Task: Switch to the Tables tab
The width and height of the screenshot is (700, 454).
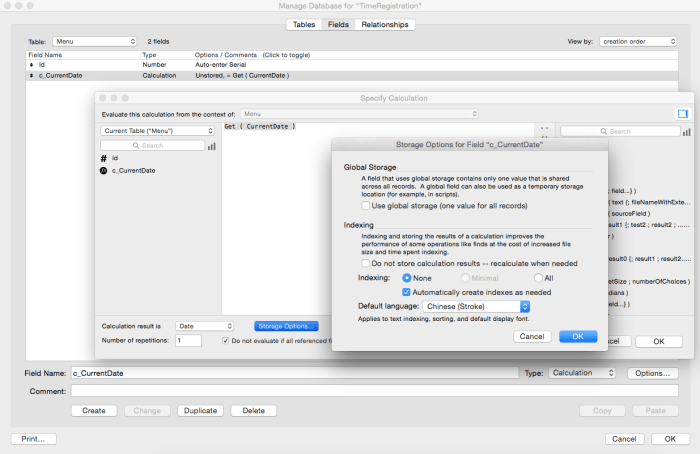Action: point(303,24)
